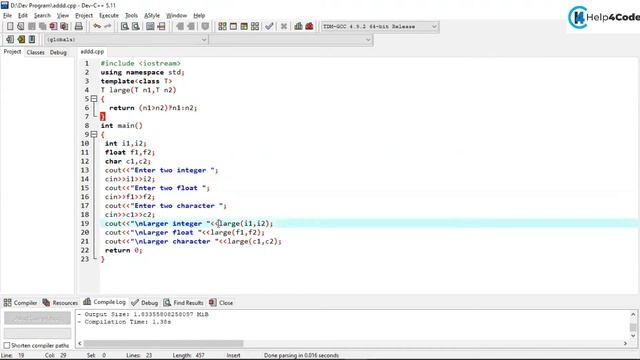640x360 pixels.
Task: Open the Search menu
Action: point(42,16)
